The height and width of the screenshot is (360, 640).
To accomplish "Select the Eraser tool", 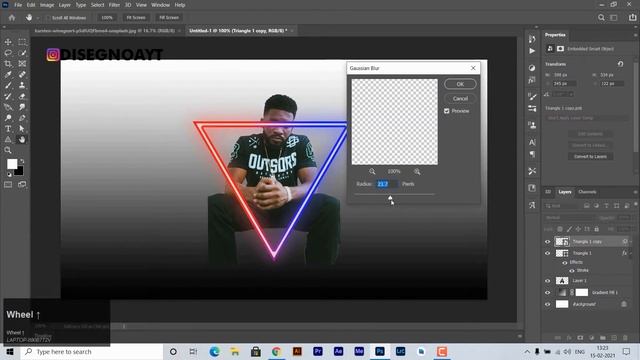I will (x=22, y=96).
